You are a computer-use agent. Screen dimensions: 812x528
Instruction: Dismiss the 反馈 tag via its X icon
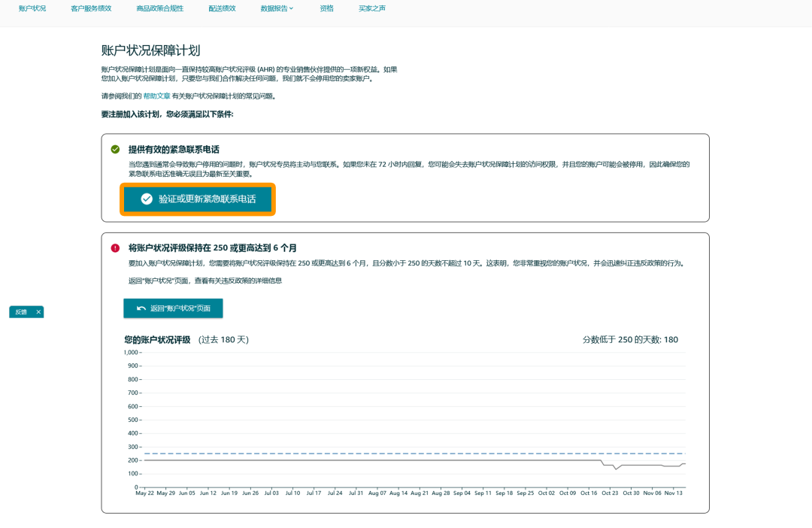tap(38, 311)
